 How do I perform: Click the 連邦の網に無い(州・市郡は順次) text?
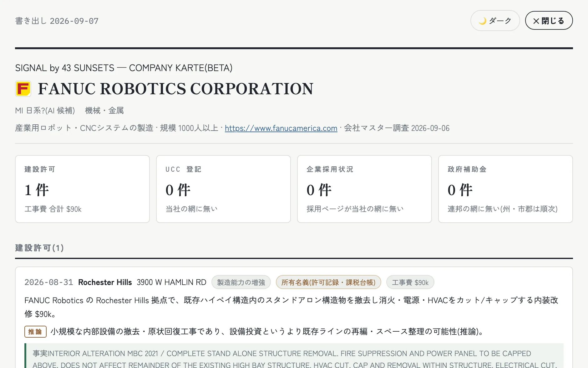tap(503, 209)
